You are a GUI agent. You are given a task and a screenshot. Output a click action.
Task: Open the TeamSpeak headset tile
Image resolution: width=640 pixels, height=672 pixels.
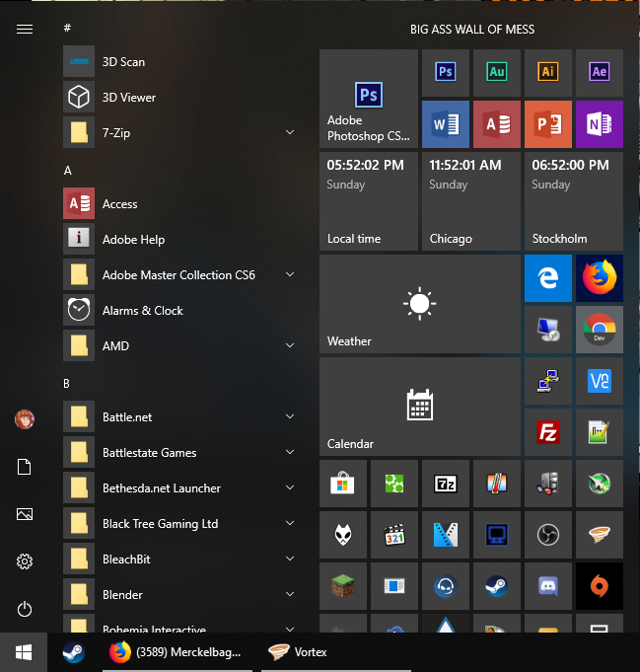[446, 586]
